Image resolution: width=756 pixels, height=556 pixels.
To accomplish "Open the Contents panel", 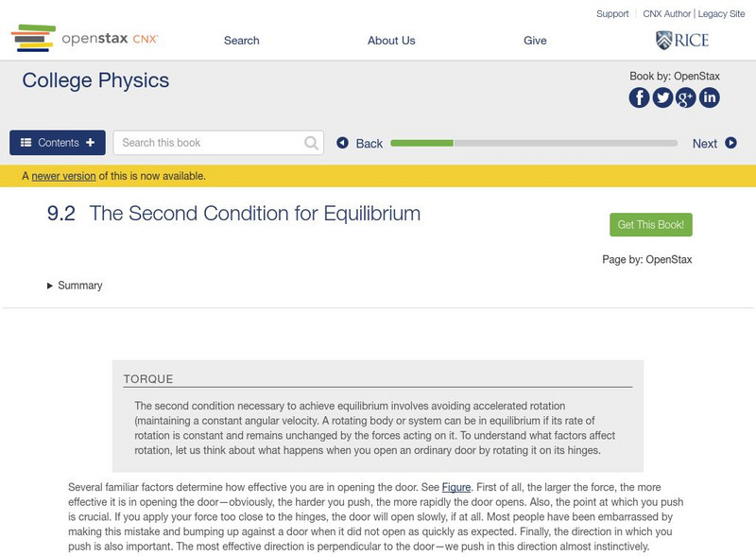I will point(57,142).
